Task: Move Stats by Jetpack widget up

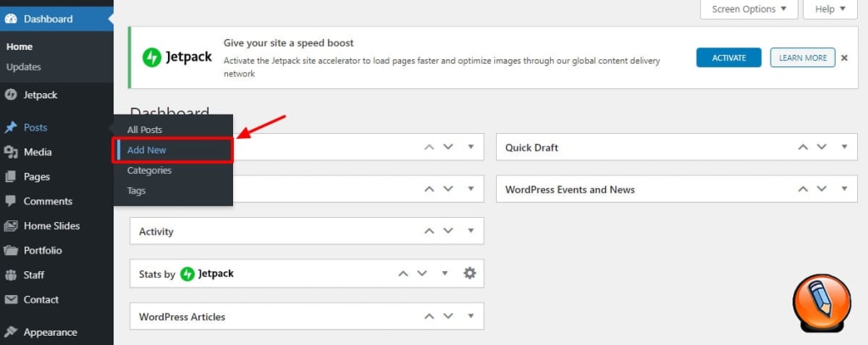Action: (403, 273)
